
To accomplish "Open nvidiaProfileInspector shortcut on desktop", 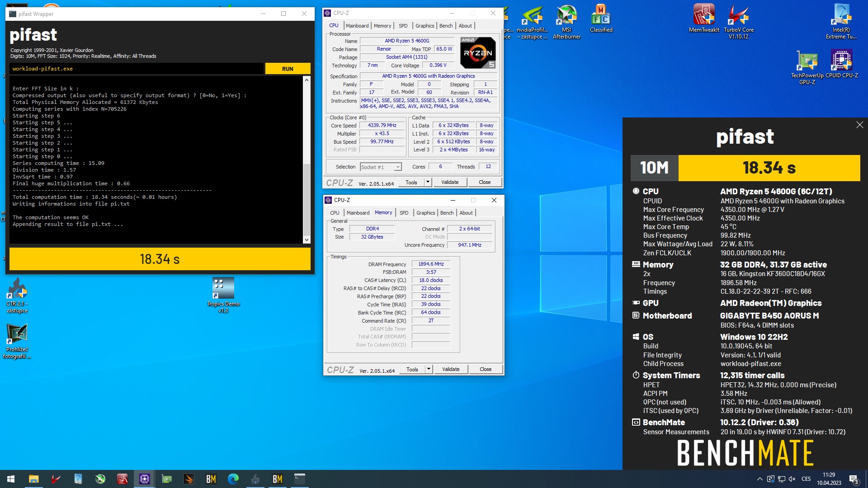I will point(532,22).
